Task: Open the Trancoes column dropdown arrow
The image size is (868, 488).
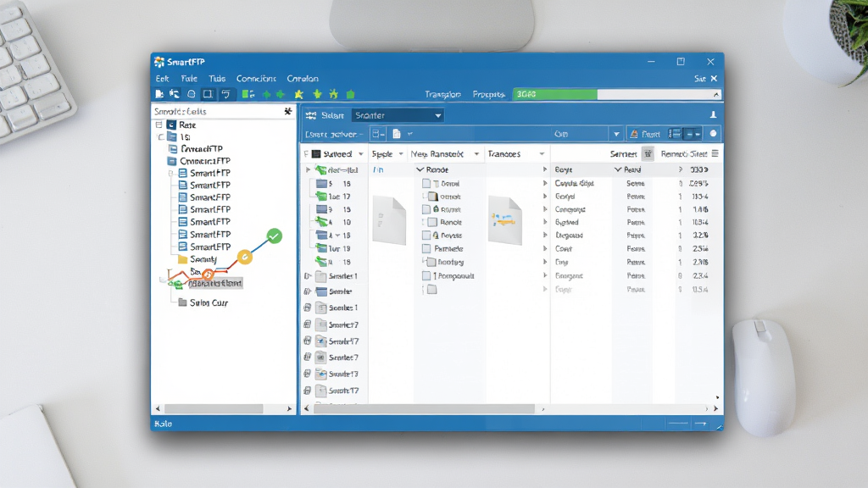Action: coord(542,154)
